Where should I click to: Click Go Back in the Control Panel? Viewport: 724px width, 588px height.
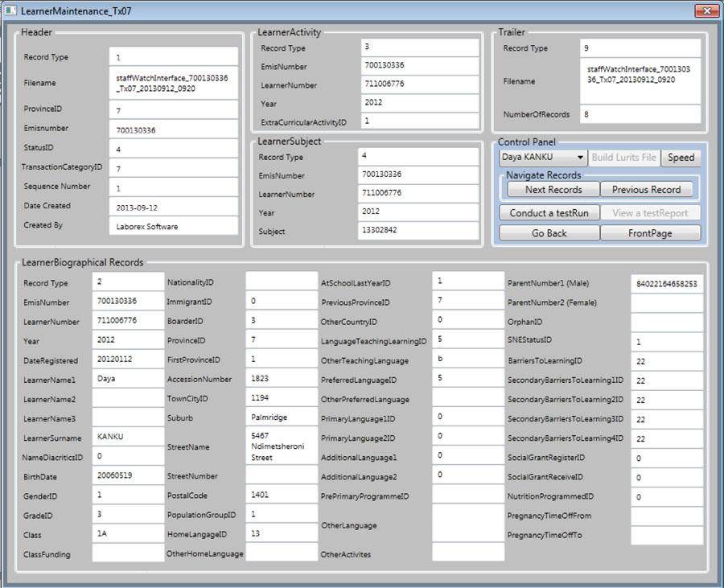(x=550, y=232)
